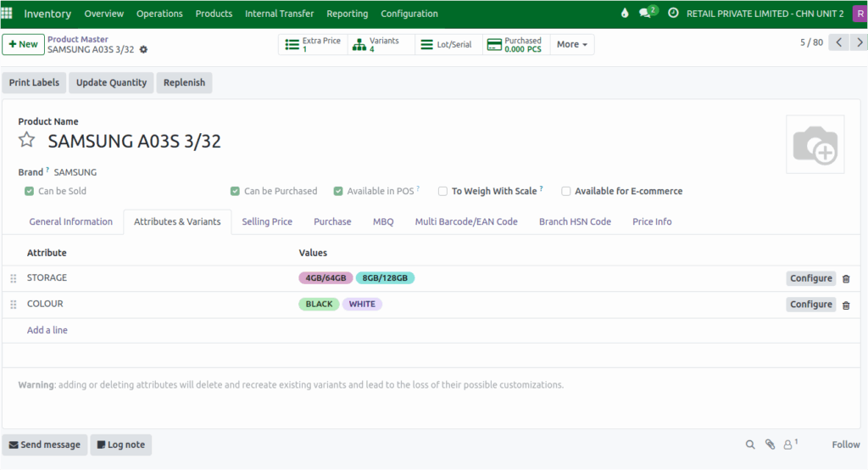Click the droplet debug icon in top bar

(625, 13)
